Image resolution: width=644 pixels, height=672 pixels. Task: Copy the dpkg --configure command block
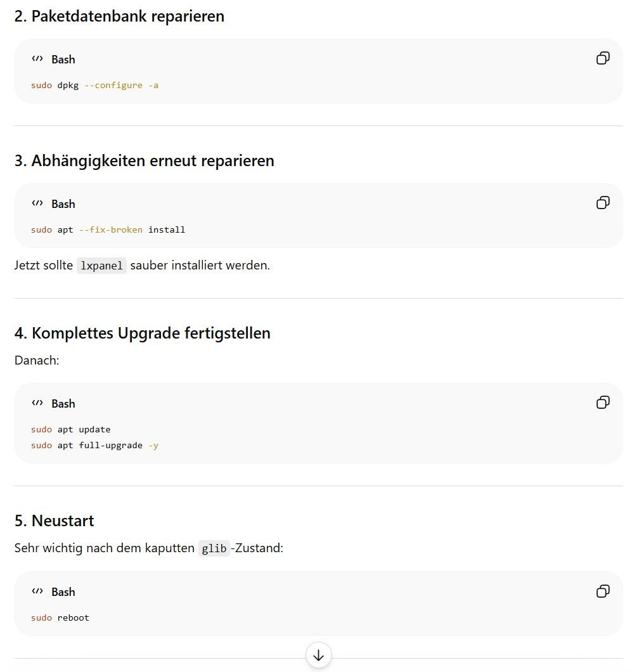(603, 58)
